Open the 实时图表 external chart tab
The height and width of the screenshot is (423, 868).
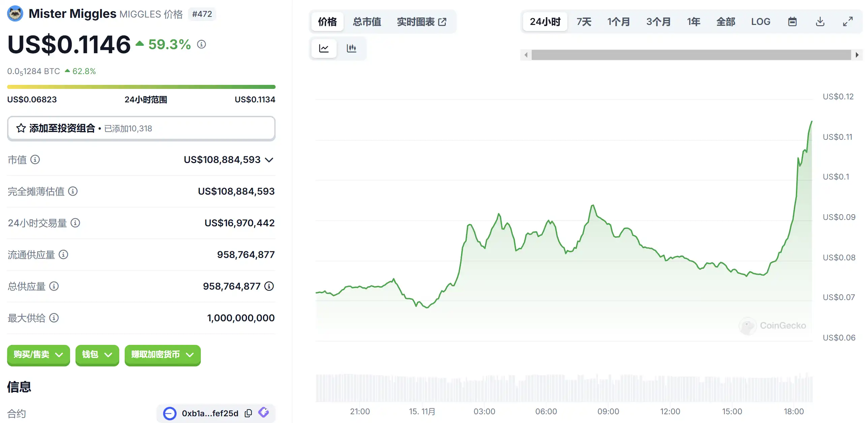422,22
